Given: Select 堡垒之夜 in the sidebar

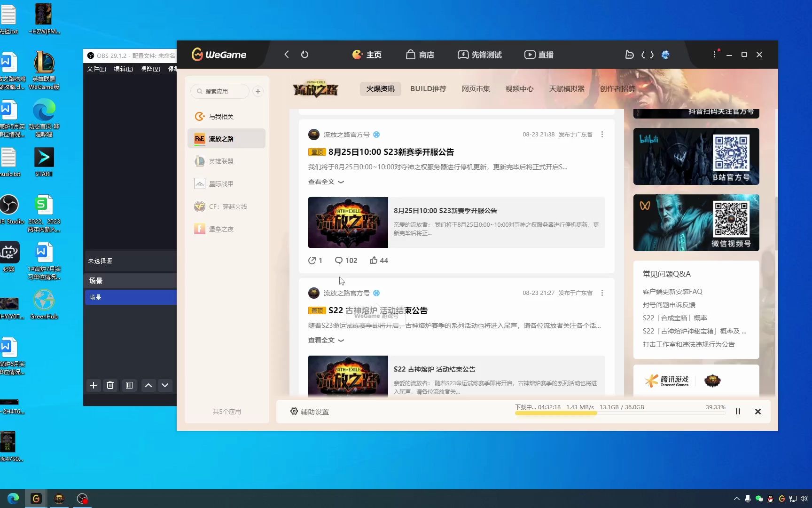Looking at the screenshot, I should click(226, 229).
